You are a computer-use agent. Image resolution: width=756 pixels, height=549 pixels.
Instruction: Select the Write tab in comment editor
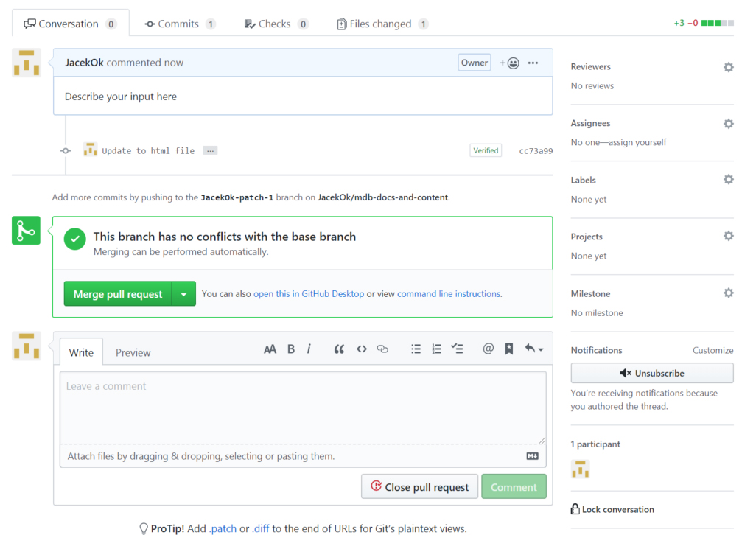coord(81,352)
